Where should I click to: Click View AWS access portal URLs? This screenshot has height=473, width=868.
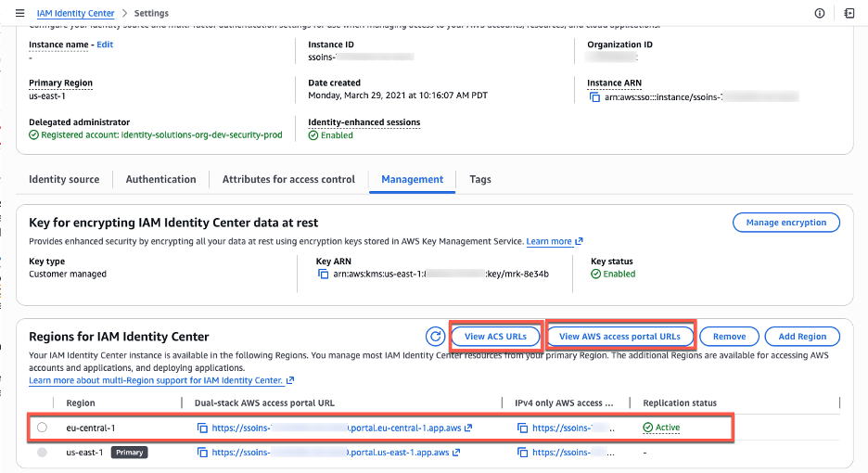coord(619,336)
